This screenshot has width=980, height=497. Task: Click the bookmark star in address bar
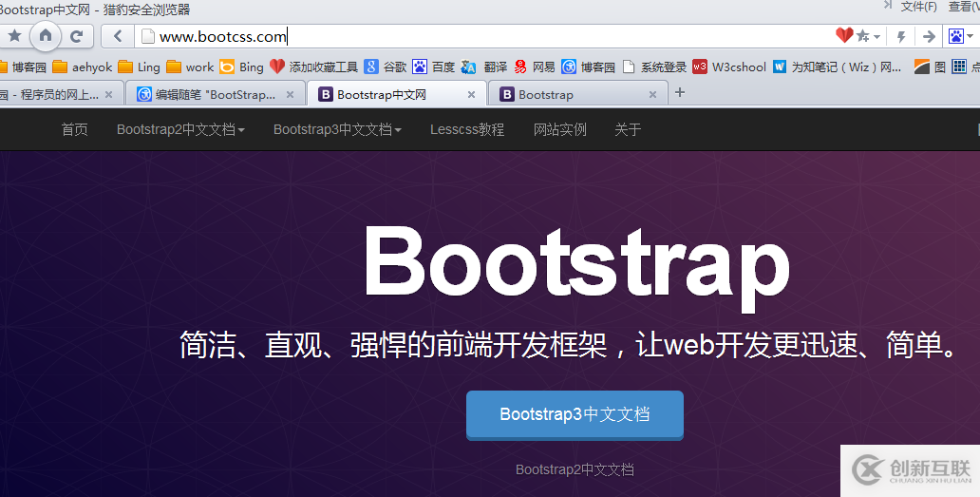pos(862,36)
